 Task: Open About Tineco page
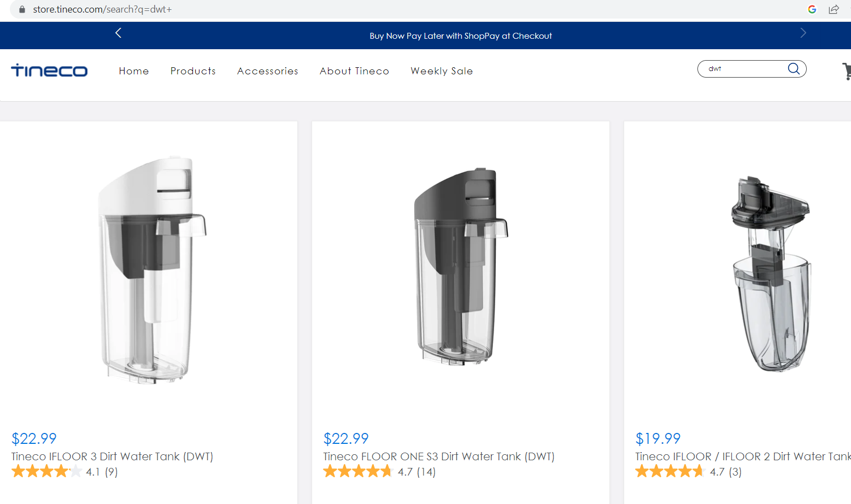(x=354, y=71)
